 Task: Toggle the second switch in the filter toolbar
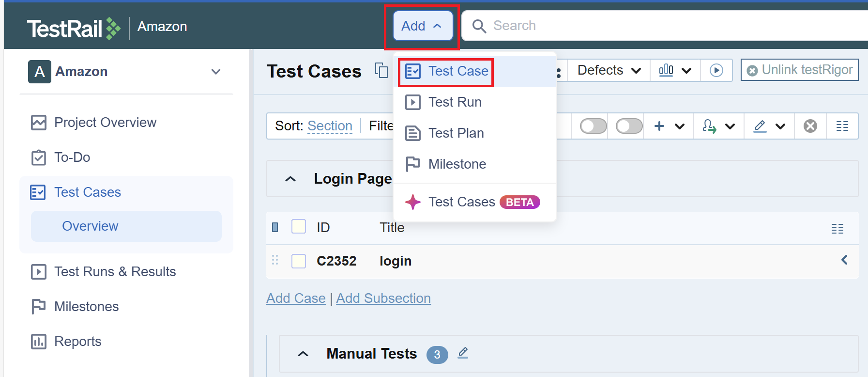point(629,126)
